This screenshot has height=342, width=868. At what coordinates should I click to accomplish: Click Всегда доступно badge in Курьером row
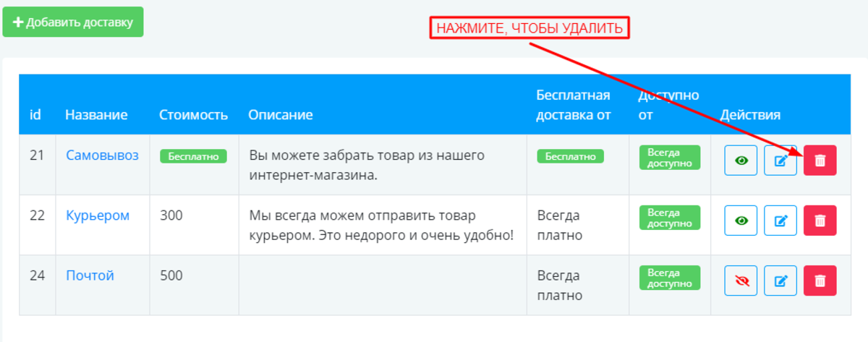pyautogui.click(x=670, y=218)
